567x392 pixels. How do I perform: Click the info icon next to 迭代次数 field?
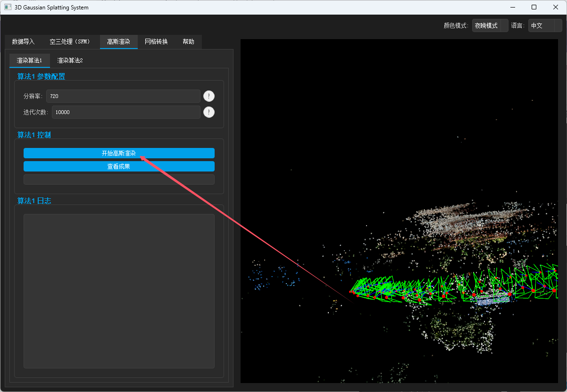coord(209,112)
